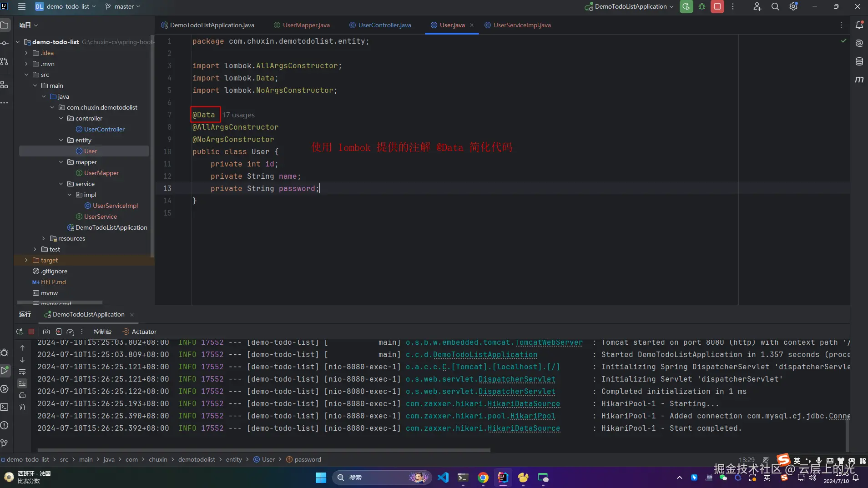Stop the process in the Run panel toolbar

pyautogui.click(x=31, y=332)
